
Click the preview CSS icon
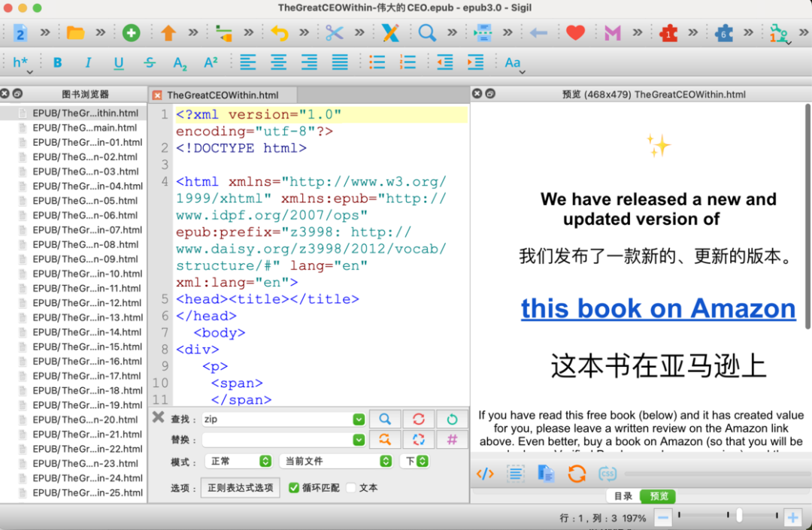[x=607, y=474]
